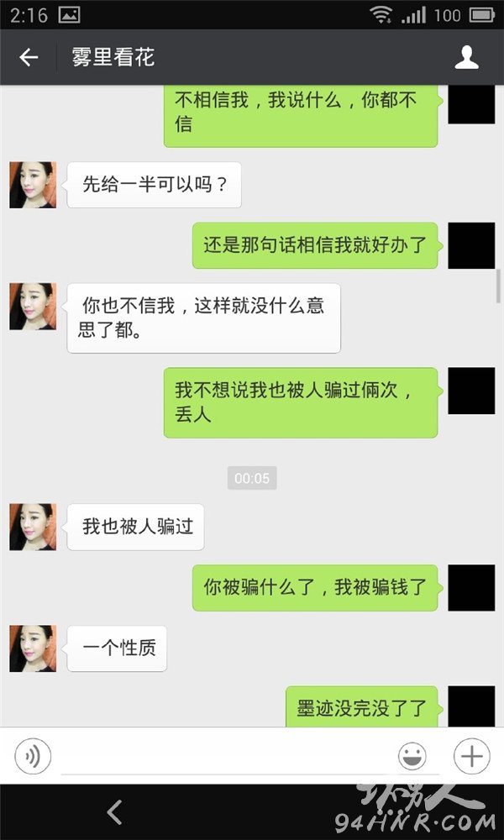The image size is (504, 840).
Task: Open gallery notification icon in status bar
Action: pos(69,15)
